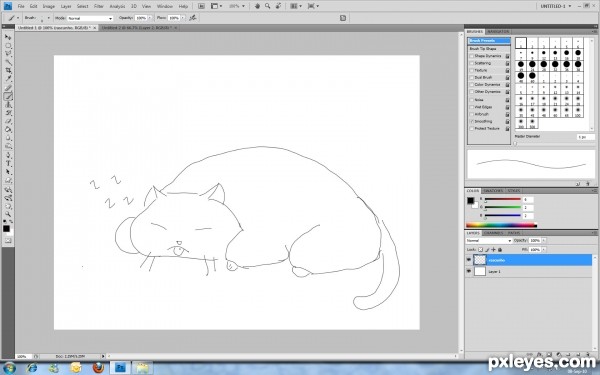Image resolution: width=600 pixels, height=375 pixels.
Task: Select Layer 1 in the Layers panel
Action: coord(528,271)
